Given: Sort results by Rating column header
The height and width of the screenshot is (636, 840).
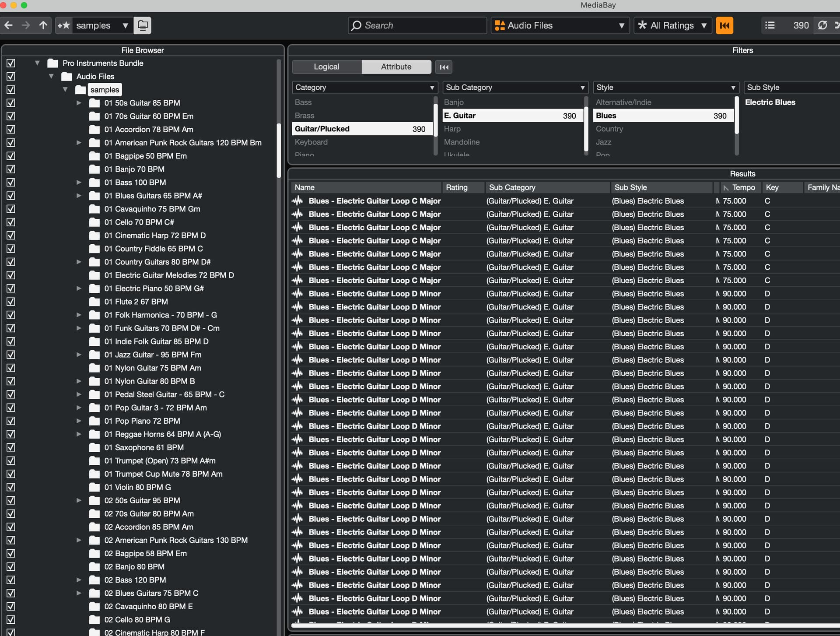Looking at the screenshot, I should pos(464,188).
